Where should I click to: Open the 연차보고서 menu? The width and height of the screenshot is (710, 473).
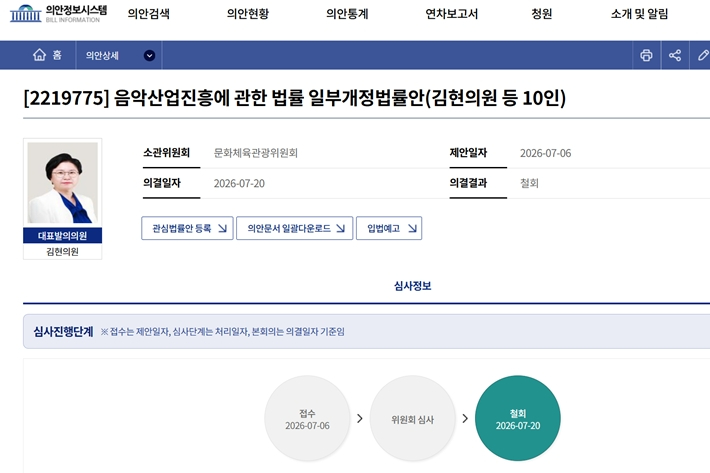tap(451, 14)
